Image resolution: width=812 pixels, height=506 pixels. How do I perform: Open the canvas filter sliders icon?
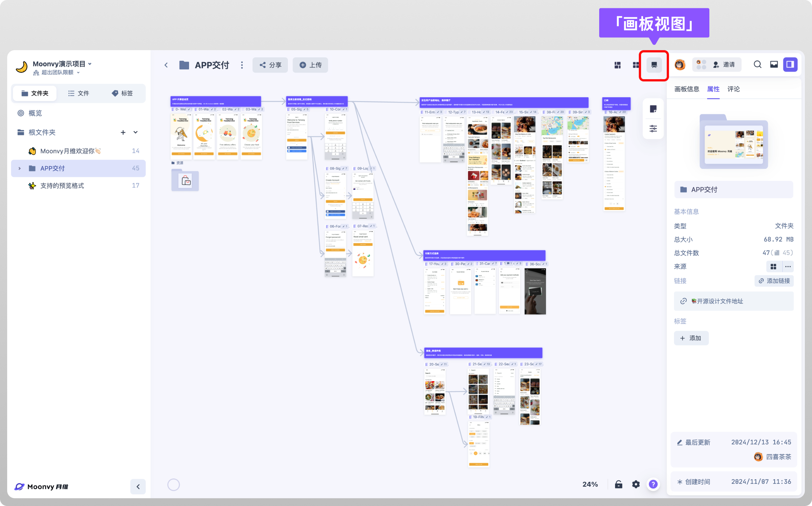(653, 129)
